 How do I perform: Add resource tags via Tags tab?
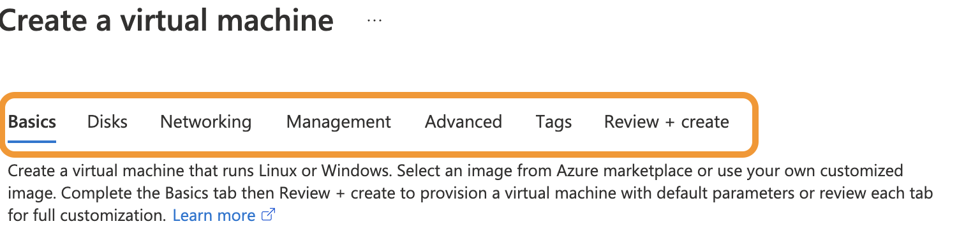pyautogui.click(x=553, y=122)
